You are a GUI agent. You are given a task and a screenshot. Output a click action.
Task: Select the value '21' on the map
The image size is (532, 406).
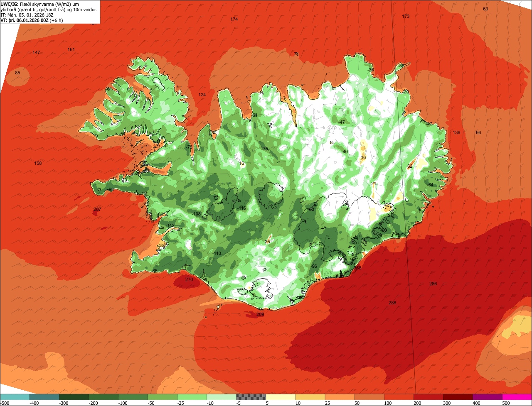(373, 183)
